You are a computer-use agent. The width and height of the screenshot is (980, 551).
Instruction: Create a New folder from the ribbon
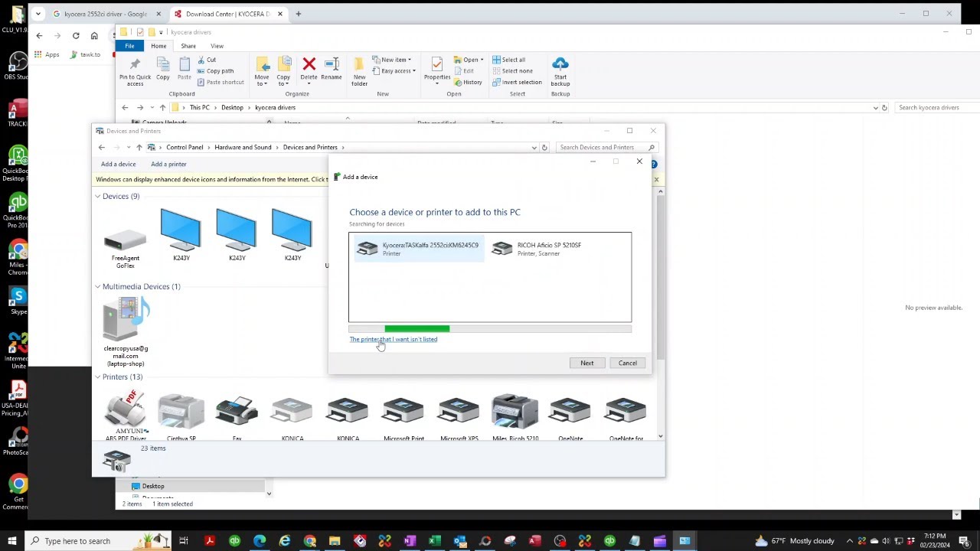click(359, 71)
